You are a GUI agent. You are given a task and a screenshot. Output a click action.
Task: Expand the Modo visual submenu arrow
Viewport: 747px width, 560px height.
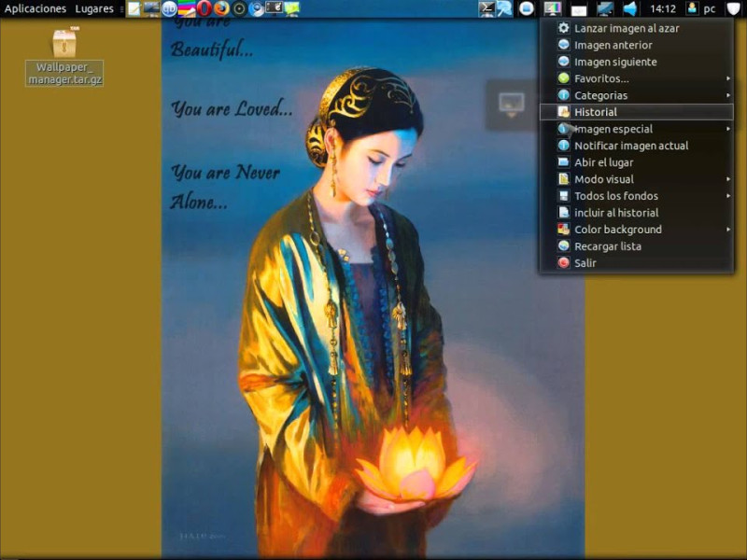pos(728,179)
